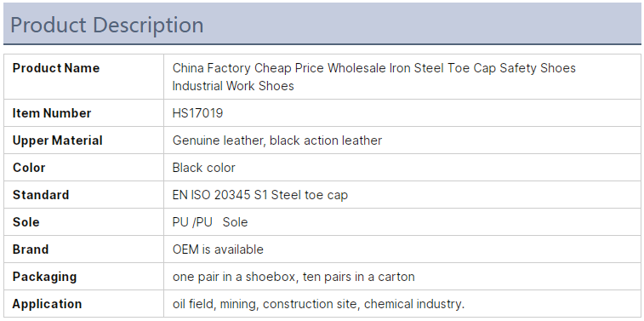644x321 pixels.
Task: Click the Industrial Work Shoes text line
Action: 233,86
